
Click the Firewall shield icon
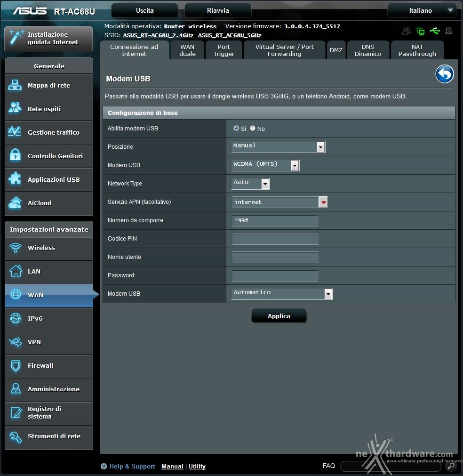point(16,365)
